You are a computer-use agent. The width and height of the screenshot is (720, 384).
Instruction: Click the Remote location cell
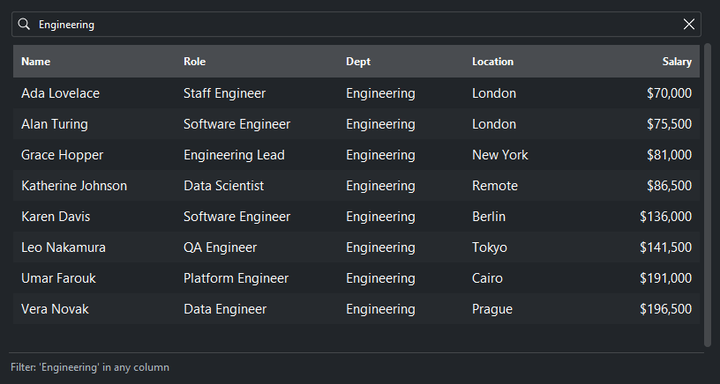[495, 186]
